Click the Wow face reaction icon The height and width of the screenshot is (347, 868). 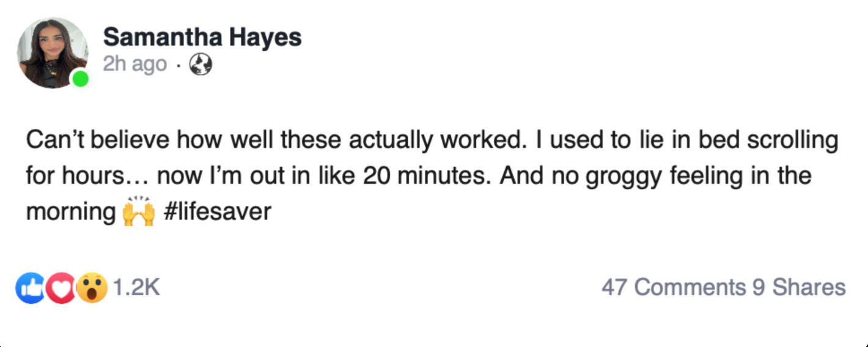(x=92, y=288)
